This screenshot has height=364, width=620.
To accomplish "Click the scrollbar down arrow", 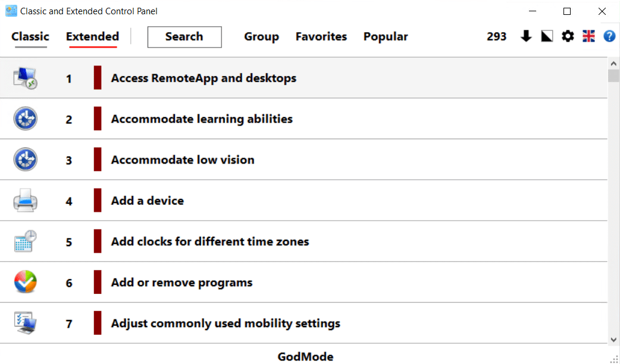I will point(613,339).
